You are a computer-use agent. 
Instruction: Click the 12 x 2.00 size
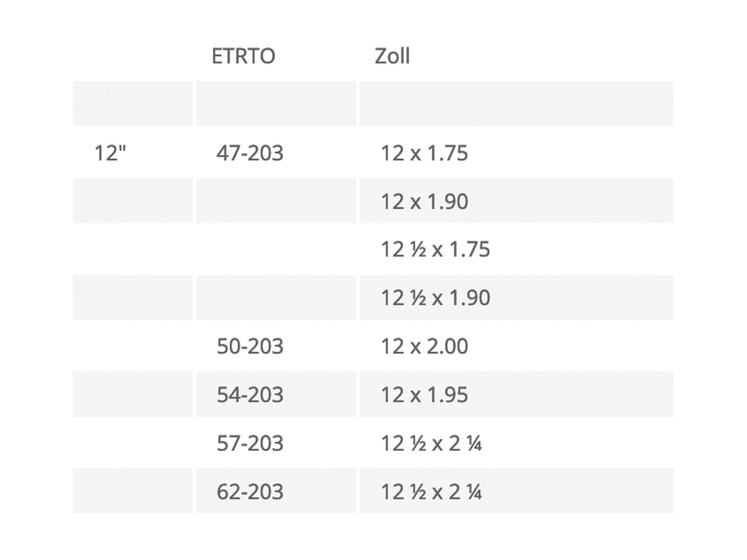pos(424,346)
